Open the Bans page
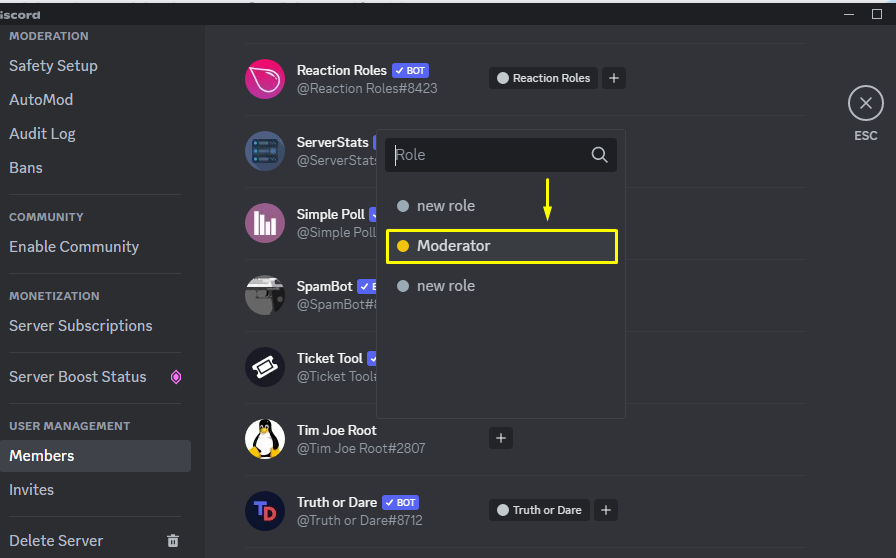The height and width of the screenshot is (558, 896). pos(26,168)
